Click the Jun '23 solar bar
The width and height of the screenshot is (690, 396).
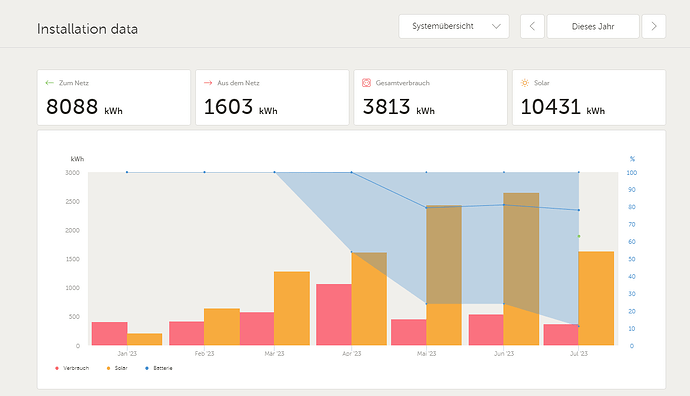pyautogui.click(x=521, y=269)
